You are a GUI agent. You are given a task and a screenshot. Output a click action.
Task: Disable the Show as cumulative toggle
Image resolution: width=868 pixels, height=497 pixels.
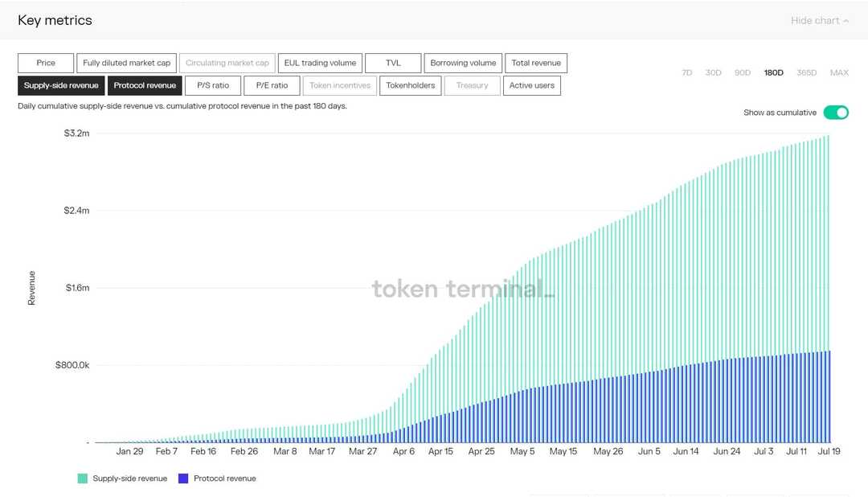click(836, 113)
